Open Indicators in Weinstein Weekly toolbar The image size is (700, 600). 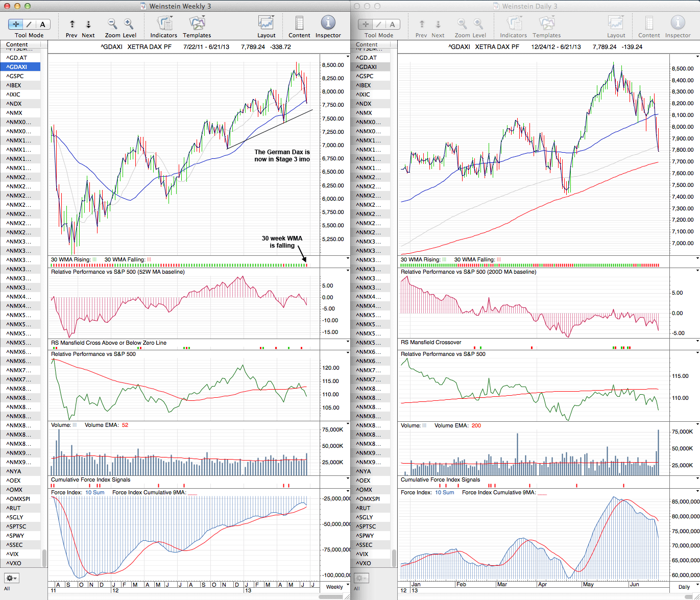click(x=164, y=23)
